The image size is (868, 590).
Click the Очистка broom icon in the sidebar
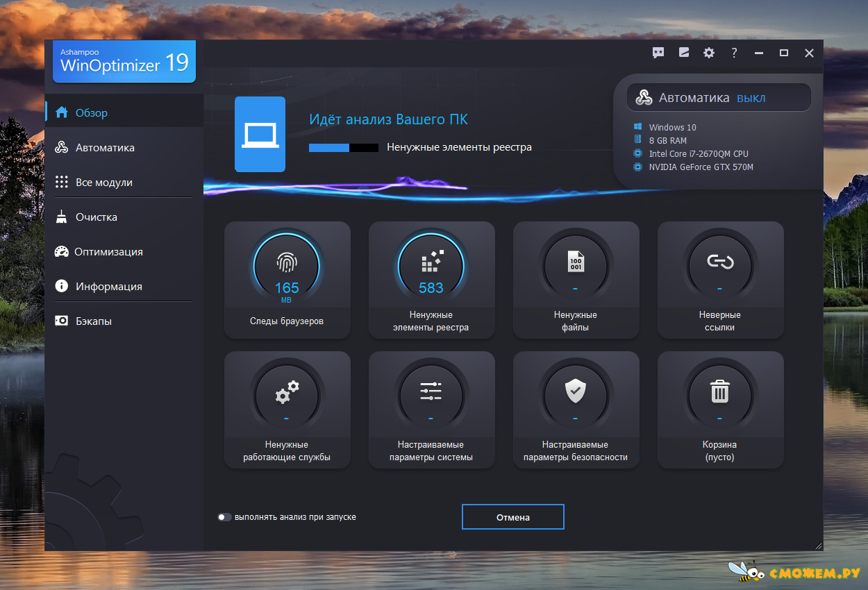pos(62,217)
